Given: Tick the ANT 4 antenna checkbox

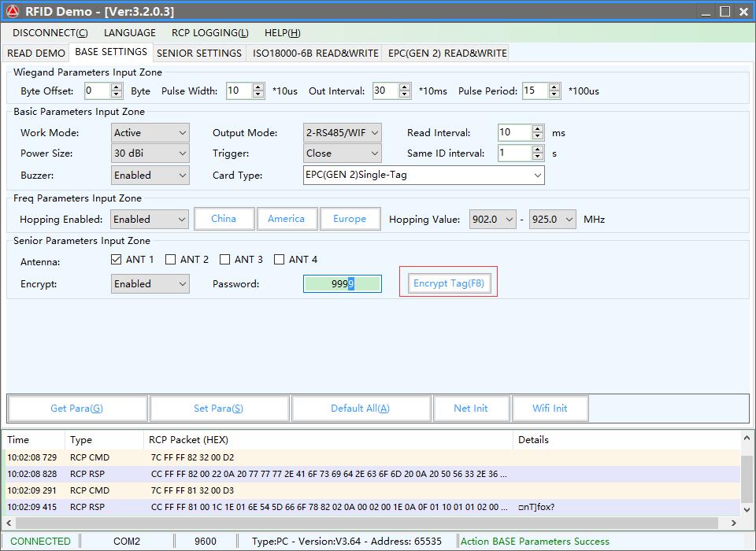Looking at the screenshot, I should [x=280, y=260].
